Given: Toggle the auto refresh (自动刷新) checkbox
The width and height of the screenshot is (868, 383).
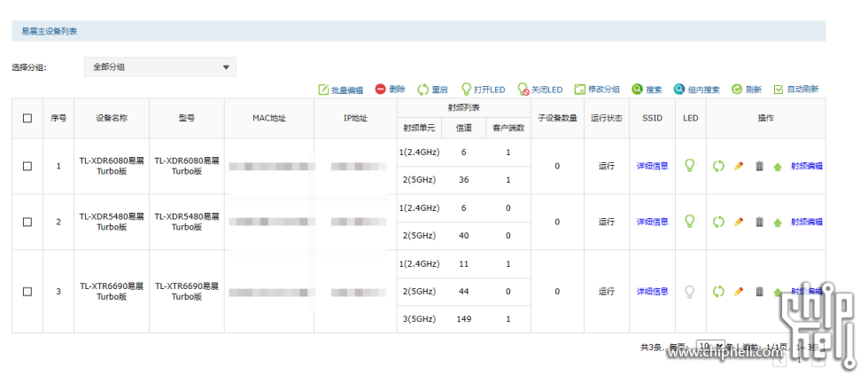Looking at the screenshot, I should click(779, 90).
